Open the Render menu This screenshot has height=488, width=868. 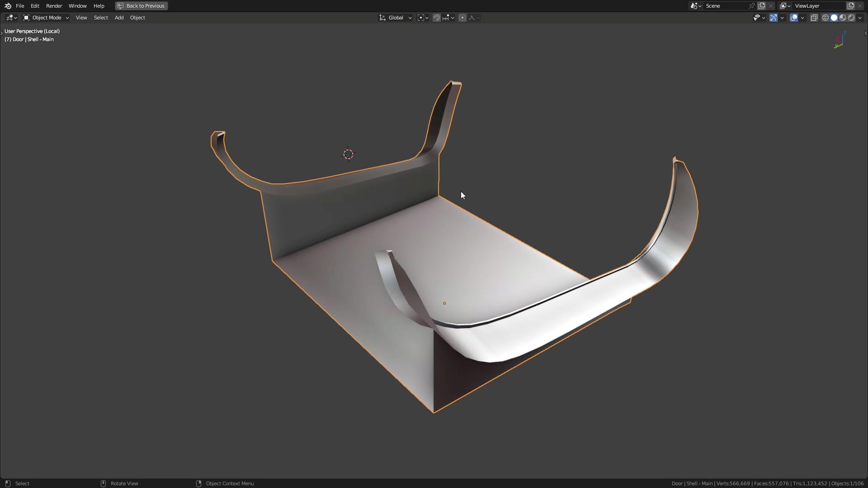point(54,6)
